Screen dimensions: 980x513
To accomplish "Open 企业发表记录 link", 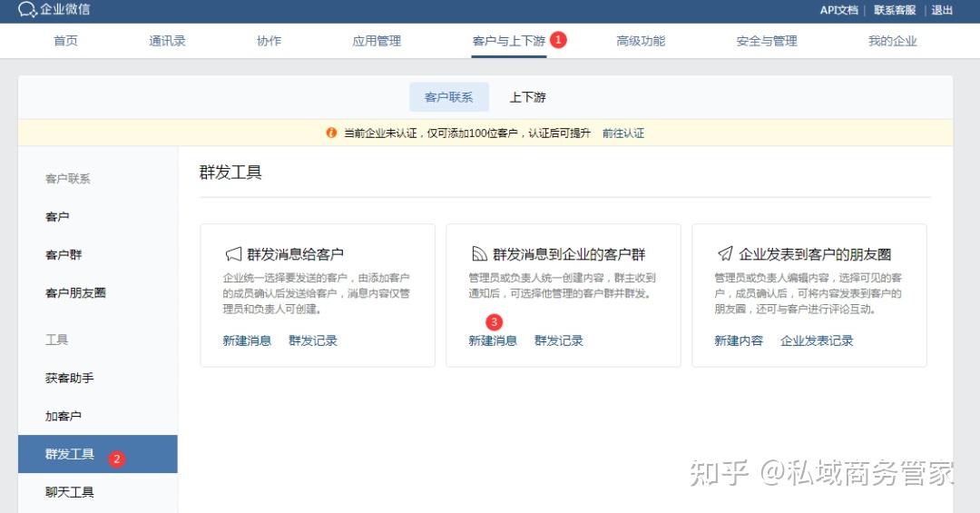I will point(817,340).
